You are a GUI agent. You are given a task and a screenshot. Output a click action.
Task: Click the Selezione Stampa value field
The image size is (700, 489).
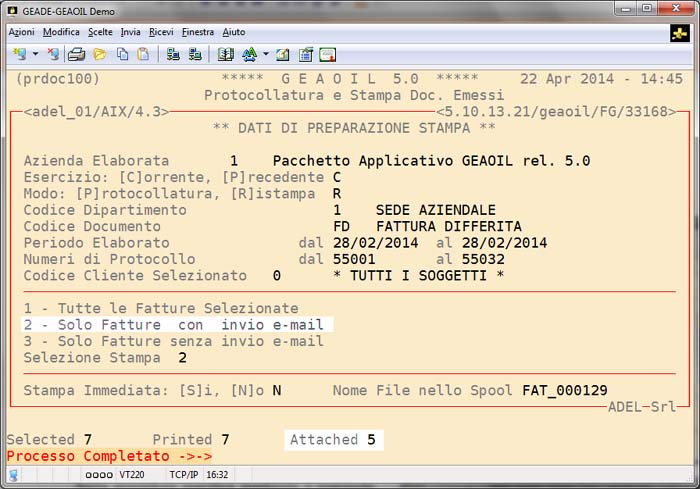click(x=182, y=357)
